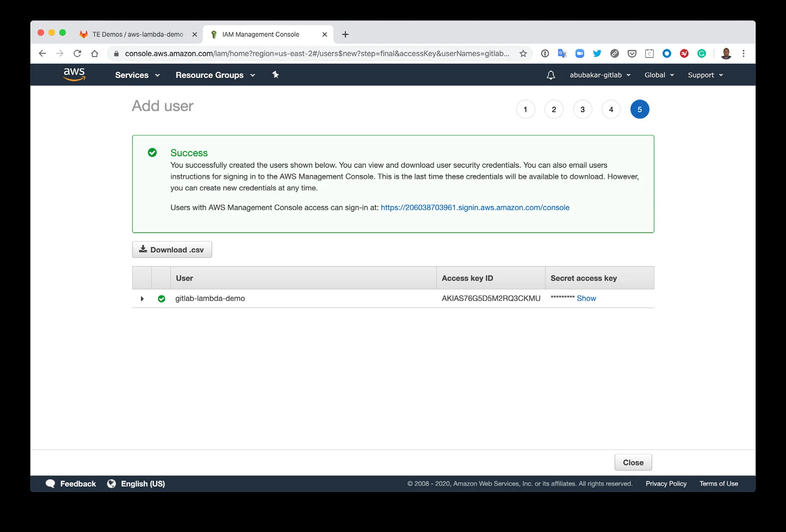Go to step 3 in wizard

[x=582, y=109]
